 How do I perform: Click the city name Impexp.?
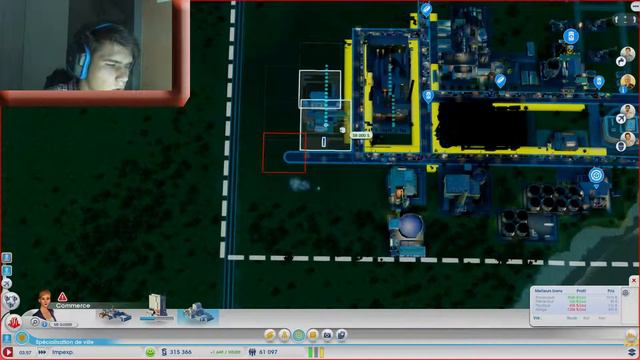tap(62, 352)
